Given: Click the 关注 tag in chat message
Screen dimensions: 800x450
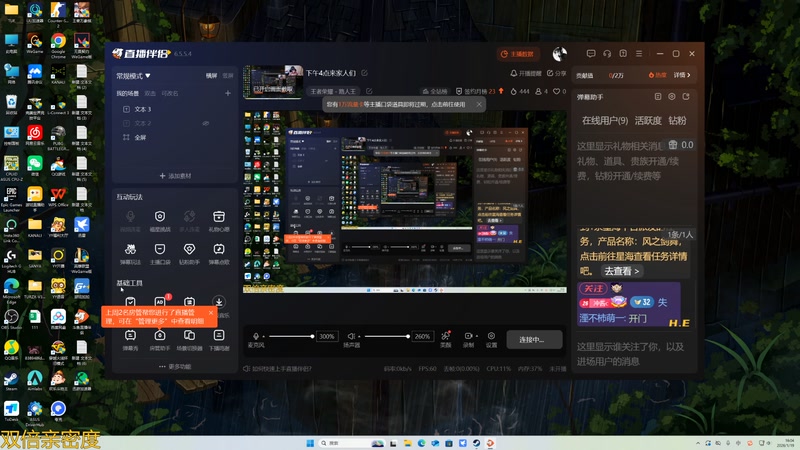Looking at the screenshot, I should pyautogui.click(x=592, y=288).
